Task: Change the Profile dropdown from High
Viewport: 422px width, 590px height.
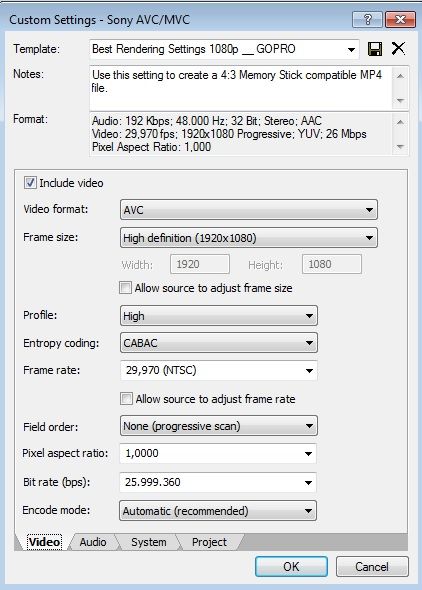Action: coord(219,316)
